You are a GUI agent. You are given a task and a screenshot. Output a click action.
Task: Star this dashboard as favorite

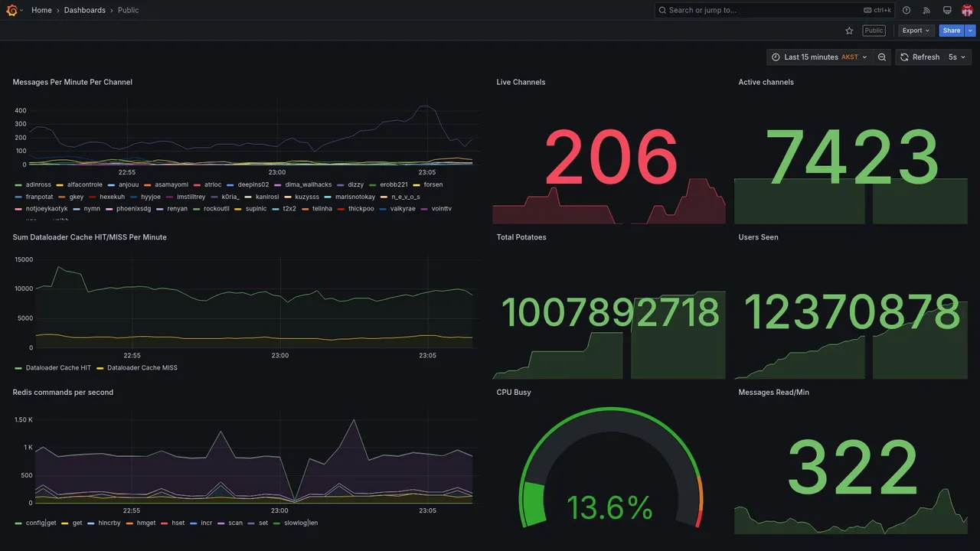click(849, 31)
